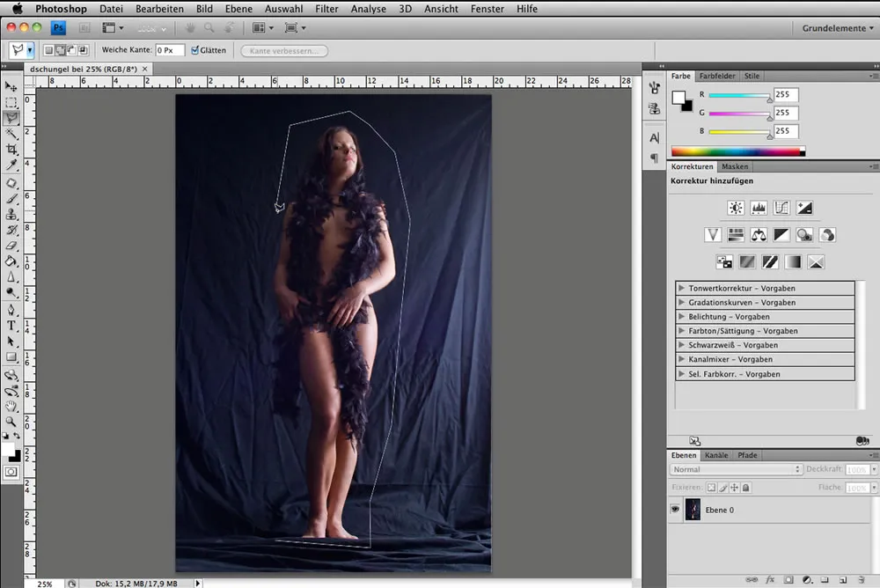This screenshot has height=588, width=880.
Task: Switch to the Kanäle tab
Action: [716, 455]
